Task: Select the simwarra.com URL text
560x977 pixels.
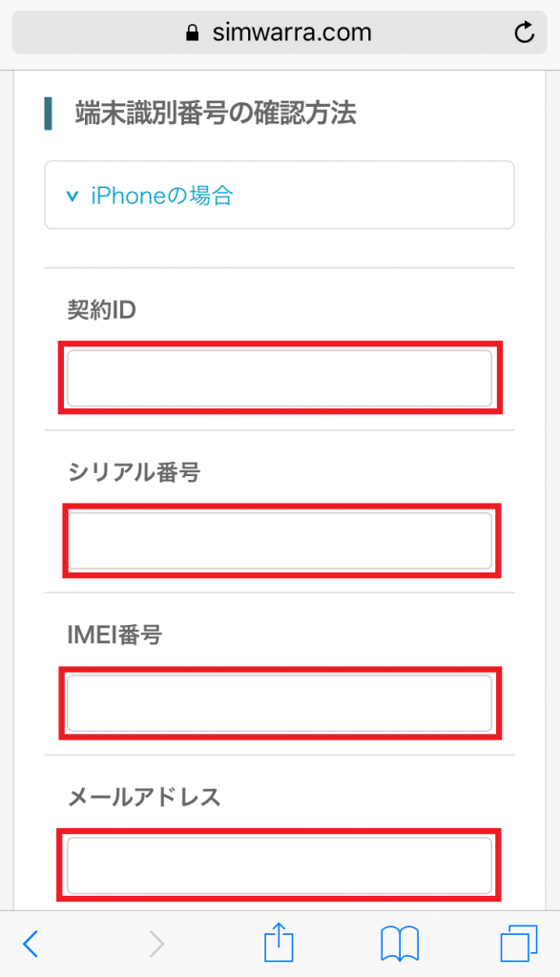Action: click(292, 32)
